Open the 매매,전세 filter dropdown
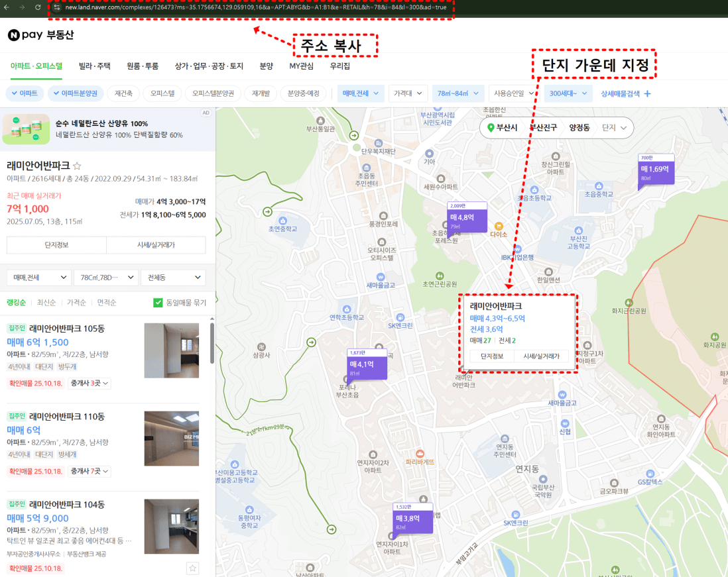728x577 pixels. tap(360, 93)
